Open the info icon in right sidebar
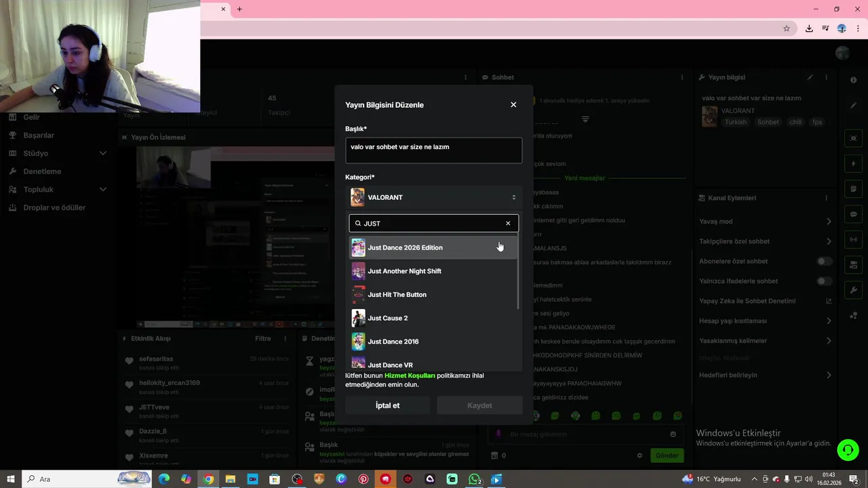Image resolution: width=868 pixels, height=488 pixels. click(x=853, y=80)
